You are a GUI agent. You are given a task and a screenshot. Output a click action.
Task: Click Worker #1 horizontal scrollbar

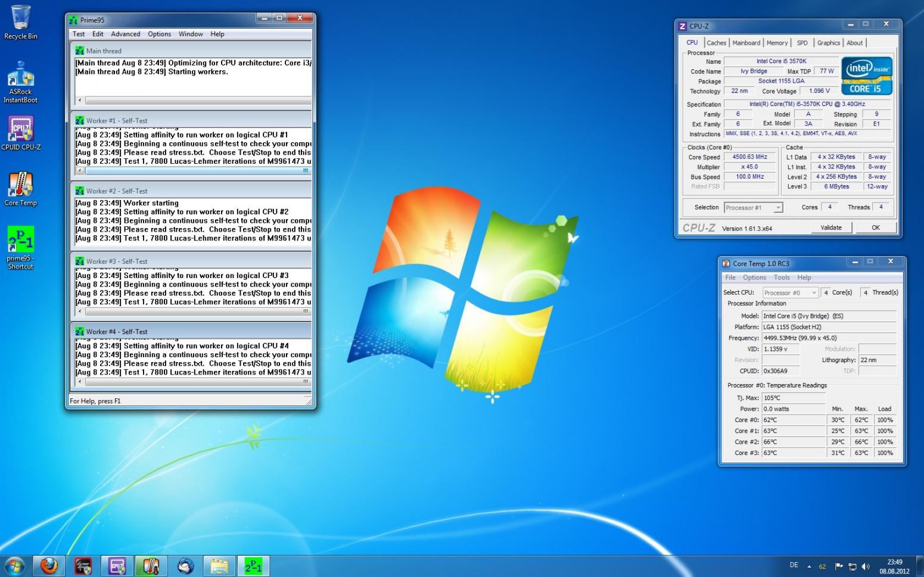point(193,170)
